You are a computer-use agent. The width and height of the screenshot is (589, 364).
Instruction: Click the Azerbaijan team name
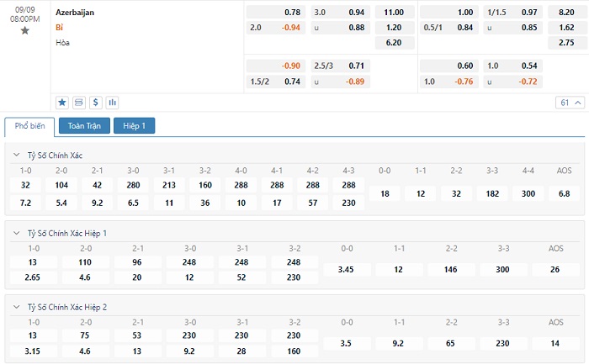[75, 13]
